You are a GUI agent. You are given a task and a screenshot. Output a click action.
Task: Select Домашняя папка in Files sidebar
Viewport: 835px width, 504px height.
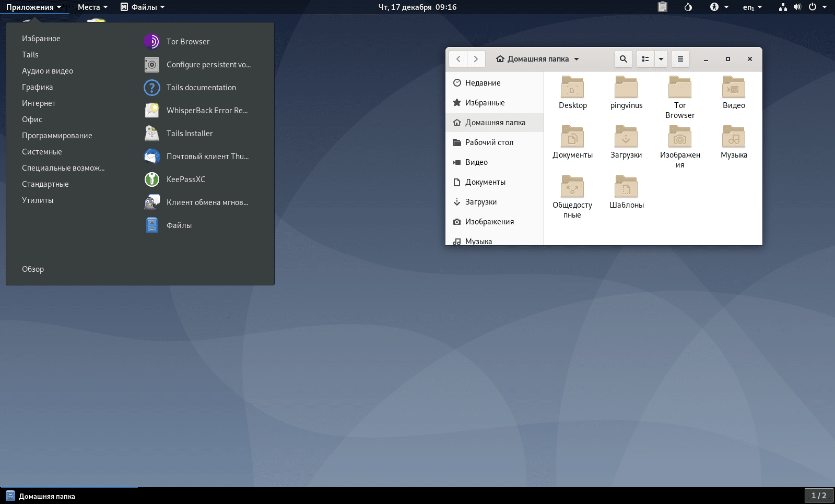[x=495, y=123]
